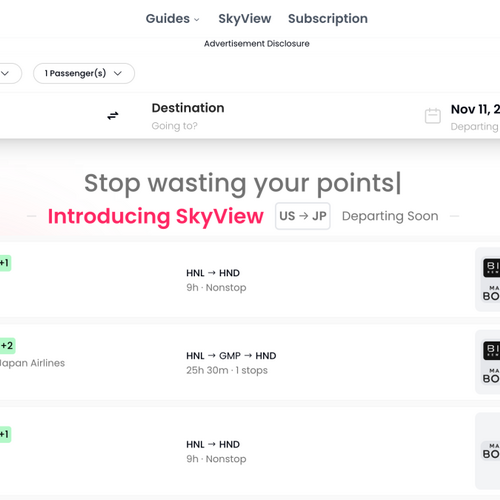
Task: Click the '25h 30m · 1 stops' detail
Action: [x=227, y=370]
